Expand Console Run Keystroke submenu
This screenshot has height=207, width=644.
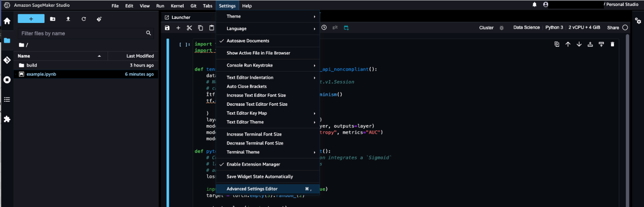(268, 65)
